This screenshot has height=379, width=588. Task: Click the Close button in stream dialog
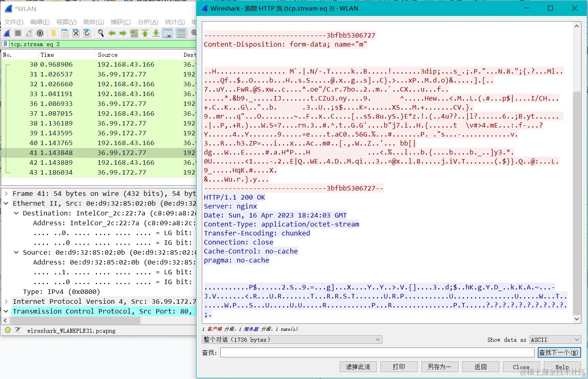pyautogui.click(x=521, y=367)
